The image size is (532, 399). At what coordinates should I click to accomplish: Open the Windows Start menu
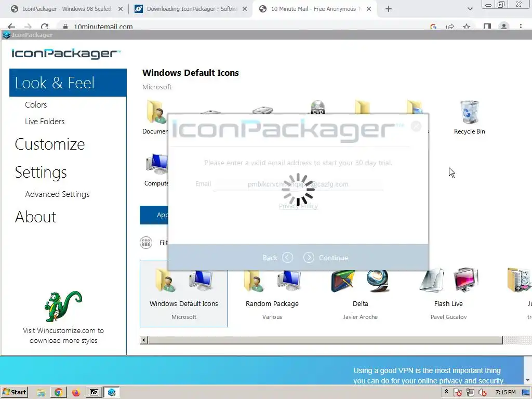point(14,392)
